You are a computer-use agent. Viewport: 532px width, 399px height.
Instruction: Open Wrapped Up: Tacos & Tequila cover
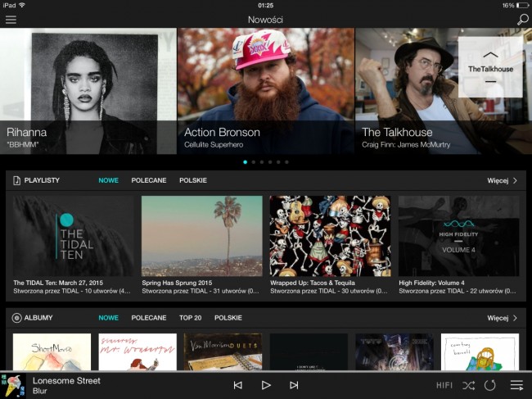click(330, 236)
